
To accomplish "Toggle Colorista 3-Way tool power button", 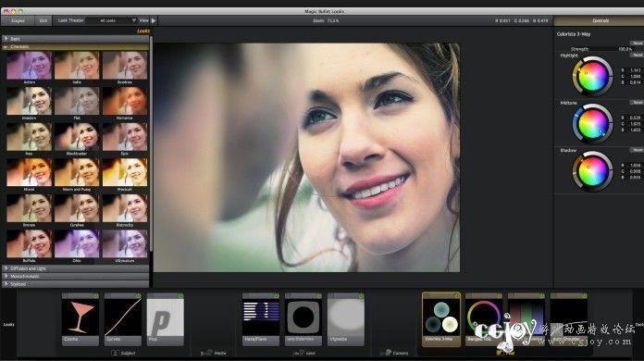I will coord(456,295).
